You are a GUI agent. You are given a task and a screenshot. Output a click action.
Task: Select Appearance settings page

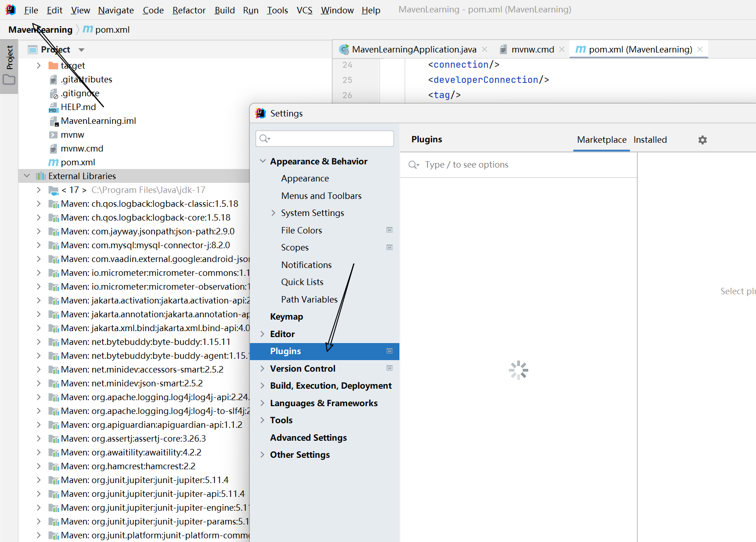pyautogui.click(x=305, y=178)
